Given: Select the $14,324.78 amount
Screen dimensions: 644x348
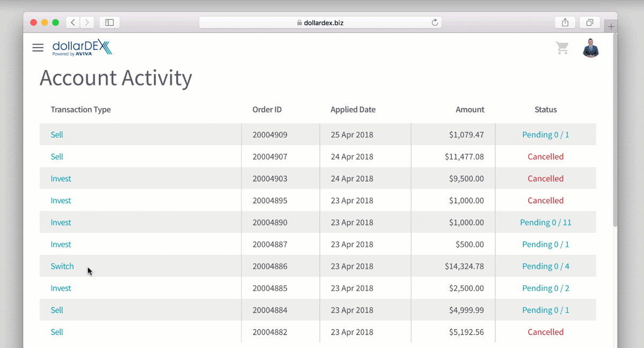Looking at the screenshot, I should 464,266.
